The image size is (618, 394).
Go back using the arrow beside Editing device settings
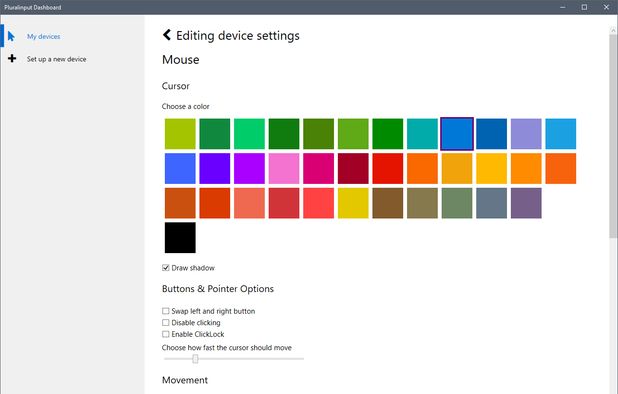pos(167,35)
